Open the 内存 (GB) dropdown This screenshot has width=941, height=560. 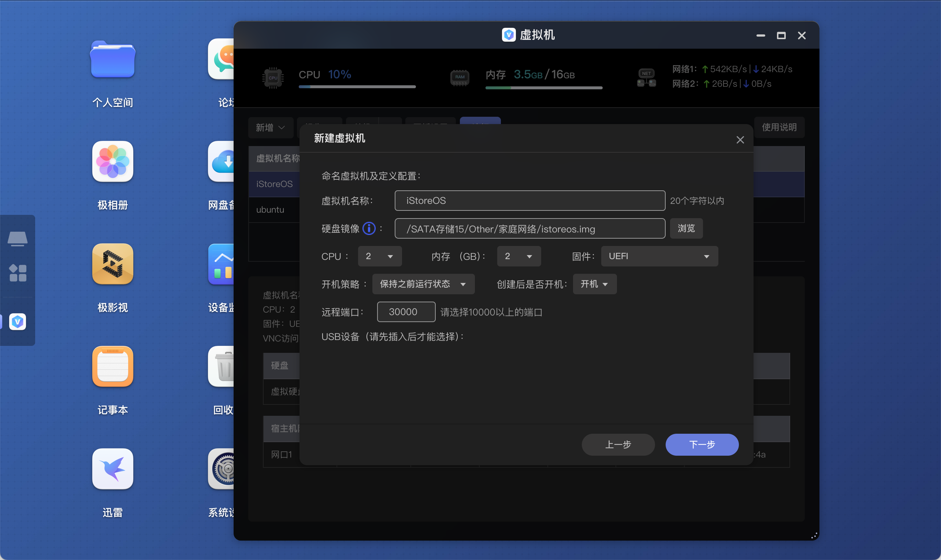(x=518, y=256)
